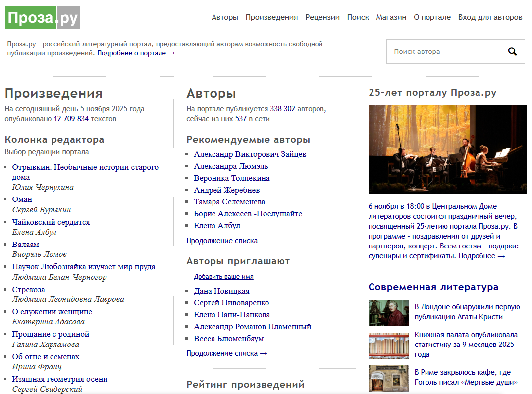This screenshot has height=394, width=532.
Task: Click 'Вход для авторов' login link
Action: pos(490,17)
